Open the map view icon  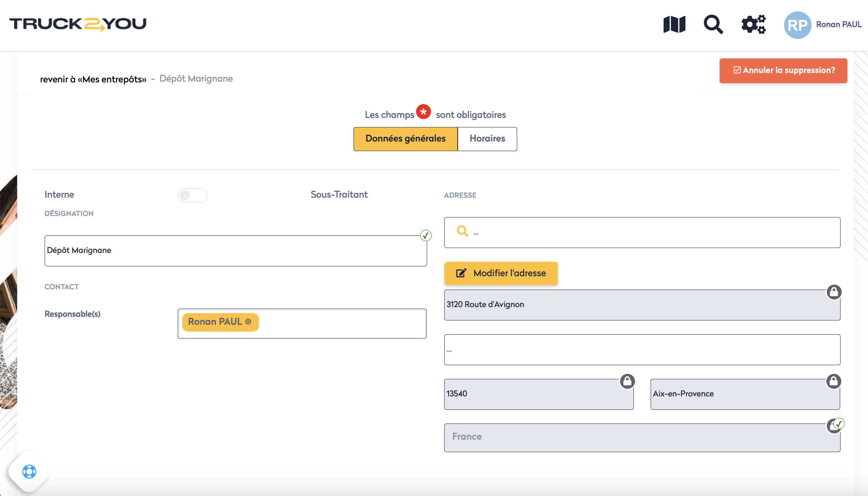(674, 24)
